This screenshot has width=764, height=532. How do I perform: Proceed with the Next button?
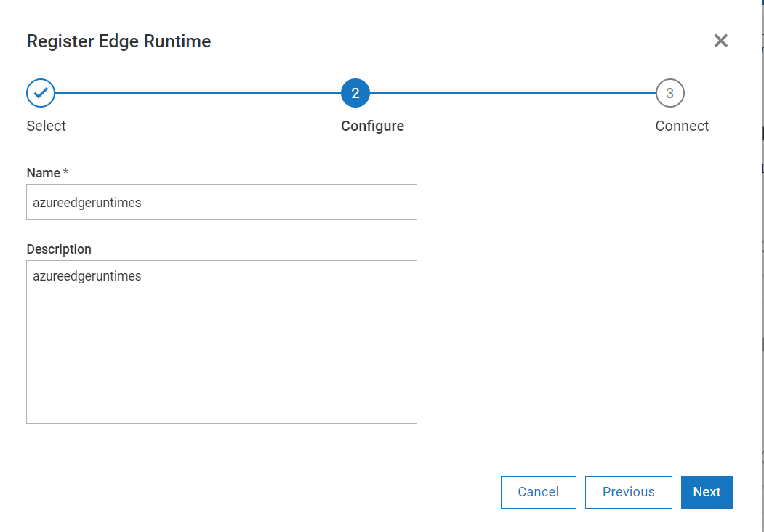point(707,492)
